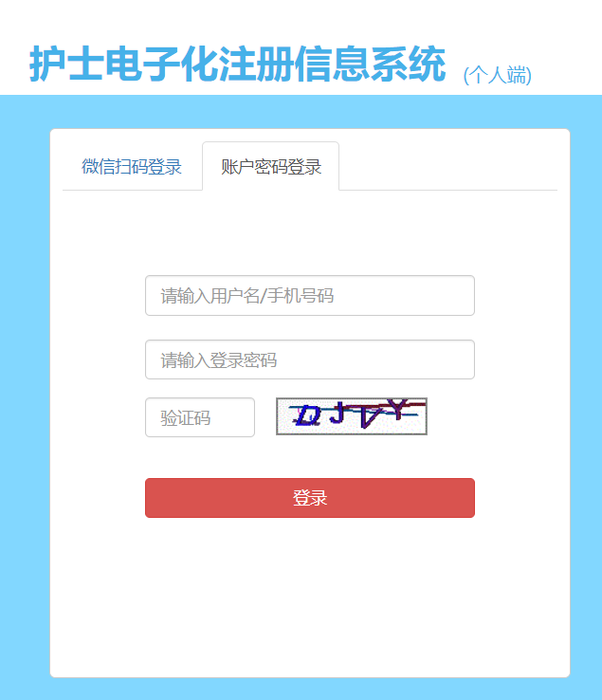Screen dimensions: 602x700
Task: Click into the 请输入登录密码 field
Action: pyautogui.click(x=310, y=359)
